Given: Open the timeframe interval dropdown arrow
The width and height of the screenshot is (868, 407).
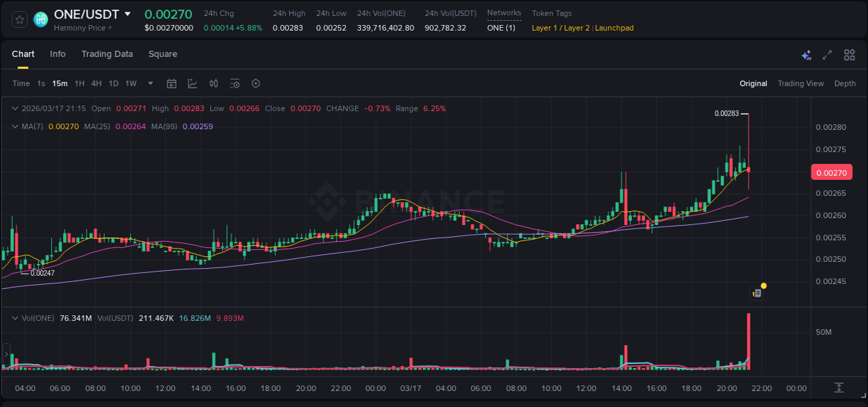Looking at the screenshot, I should (x=150, y=83).
